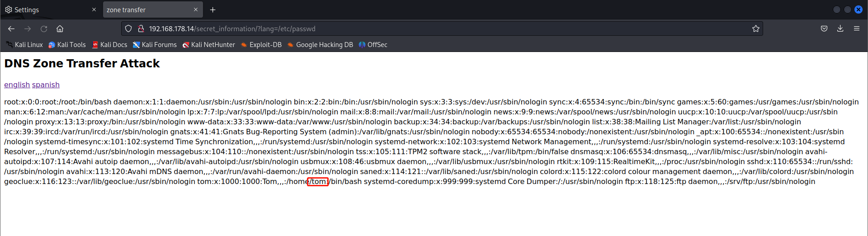Click the forward navigation arrow

(x=28, y=28)
